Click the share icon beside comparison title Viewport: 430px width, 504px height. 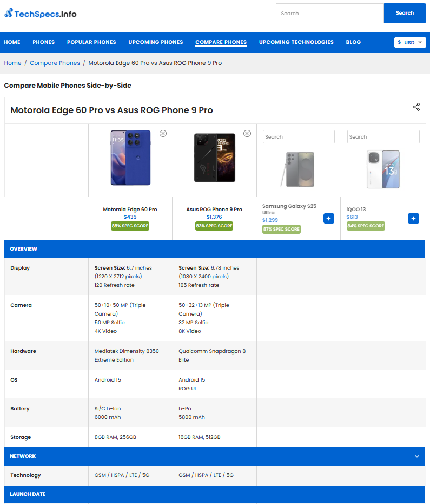[416, 107]
